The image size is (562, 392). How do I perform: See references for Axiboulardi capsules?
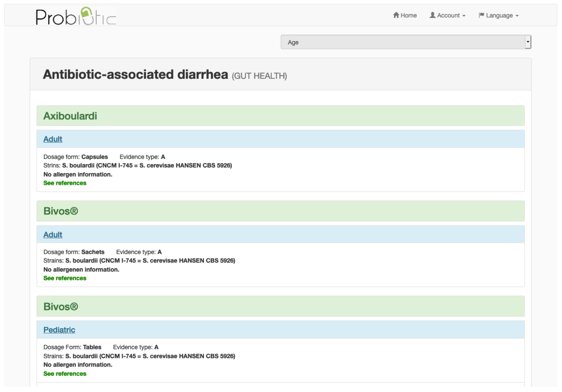coord(65,183)
